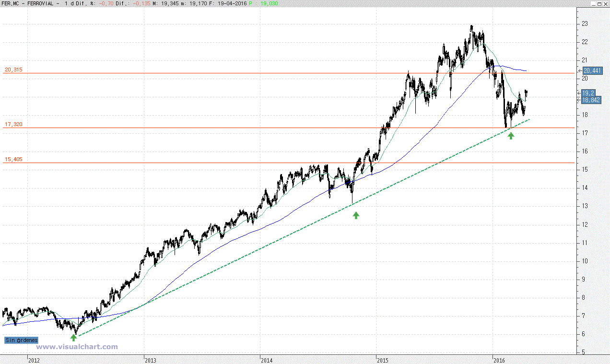
Task: Click the FER.MC ticker symbol in header
Action: [11, 3]
